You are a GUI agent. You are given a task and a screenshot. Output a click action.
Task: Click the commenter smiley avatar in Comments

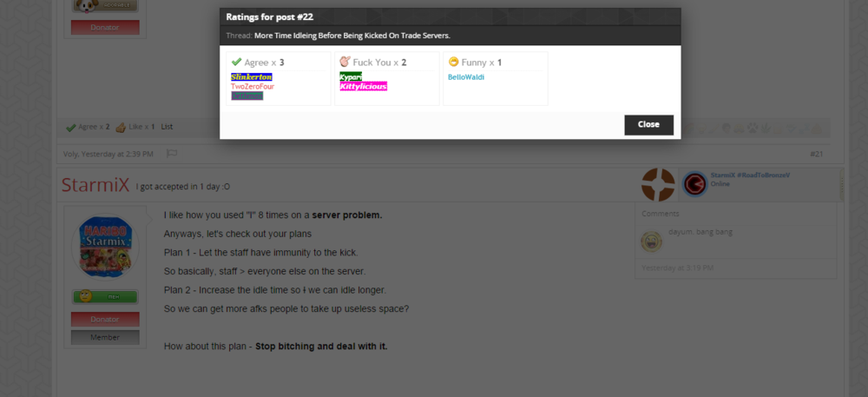click(652, 242)
